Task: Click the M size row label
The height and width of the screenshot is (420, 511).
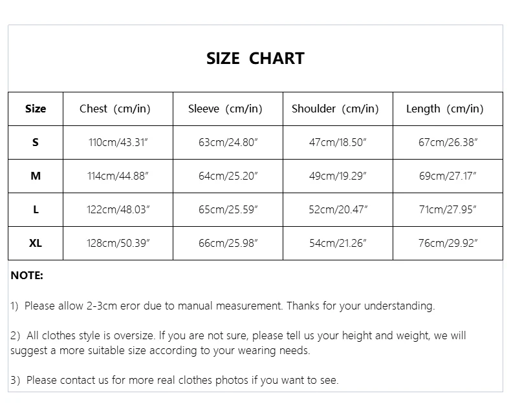Action: click(x=36, y=176)
